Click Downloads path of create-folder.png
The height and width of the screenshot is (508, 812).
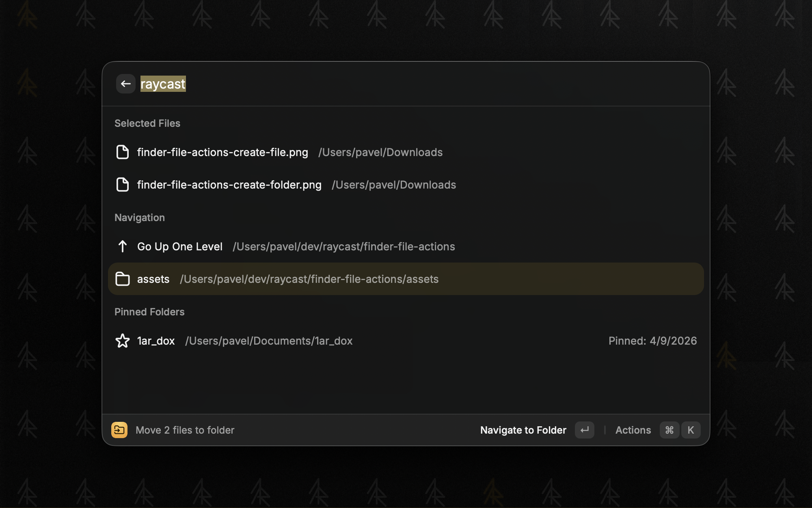(394, 185)
